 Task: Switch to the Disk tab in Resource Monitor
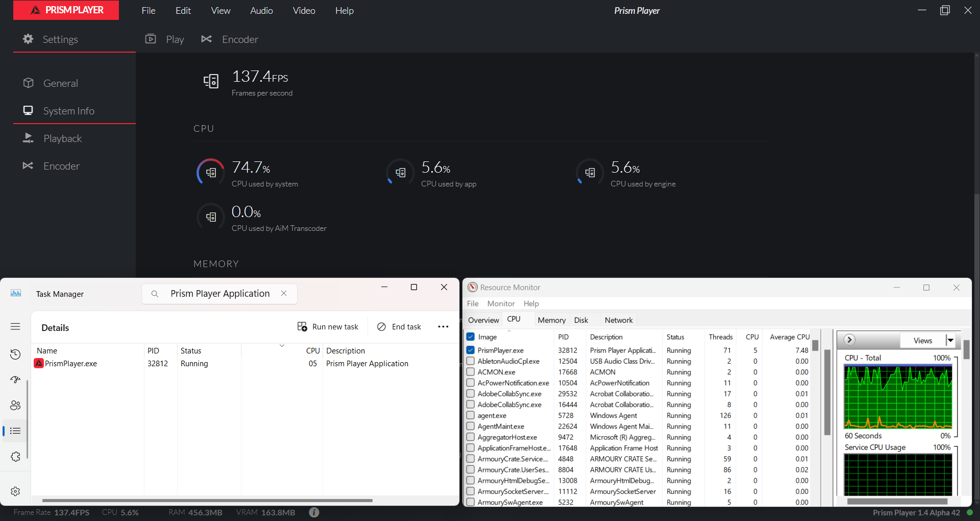pyautogui.click(x=581, y=320)
